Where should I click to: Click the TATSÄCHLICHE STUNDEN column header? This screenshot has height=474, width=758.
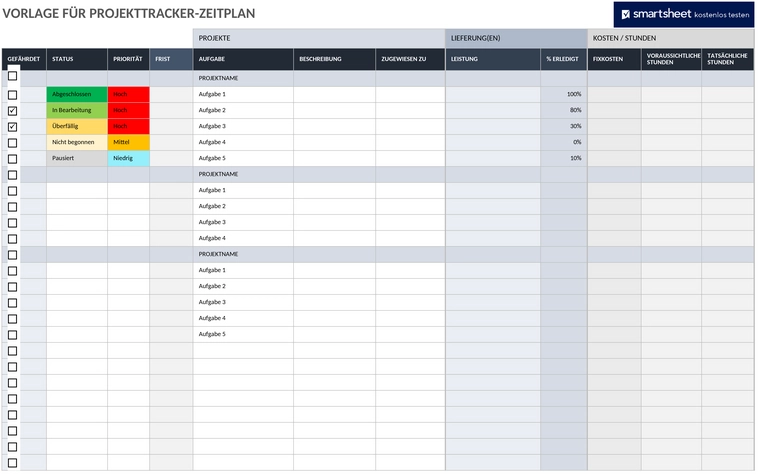click(728, 59)
